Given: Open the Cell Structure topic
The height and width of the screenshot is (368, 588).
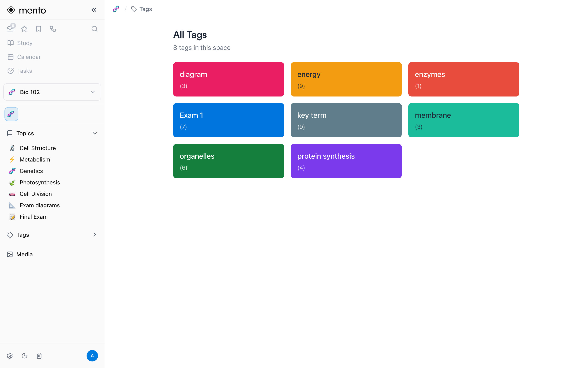Looking at the screenshot, I should (38, 148).
